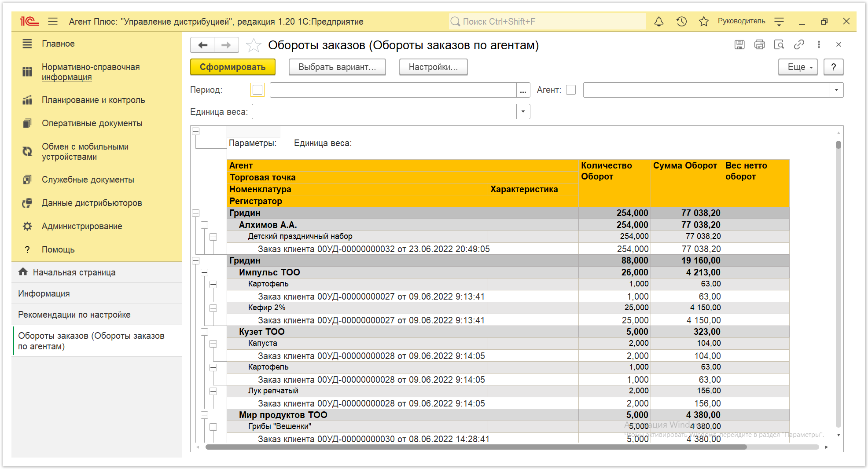Expand the Еще menu

(798, 67)
